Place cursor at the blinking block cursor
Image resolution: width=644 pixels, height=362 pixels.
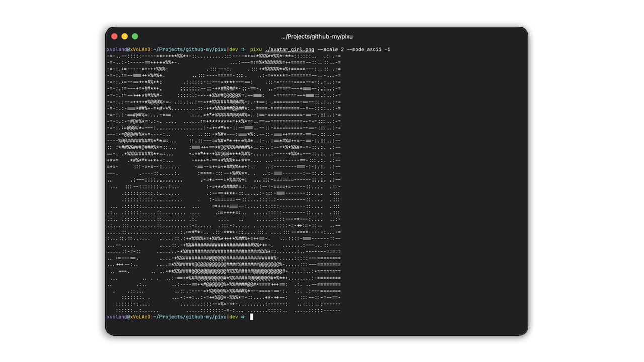(252, 317)
